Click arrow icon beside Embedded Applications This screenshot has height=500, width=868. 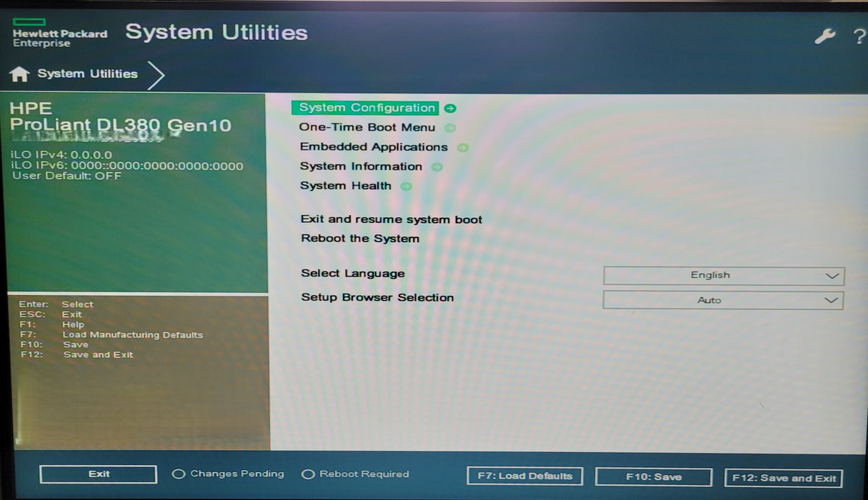(x=462, y=148)
